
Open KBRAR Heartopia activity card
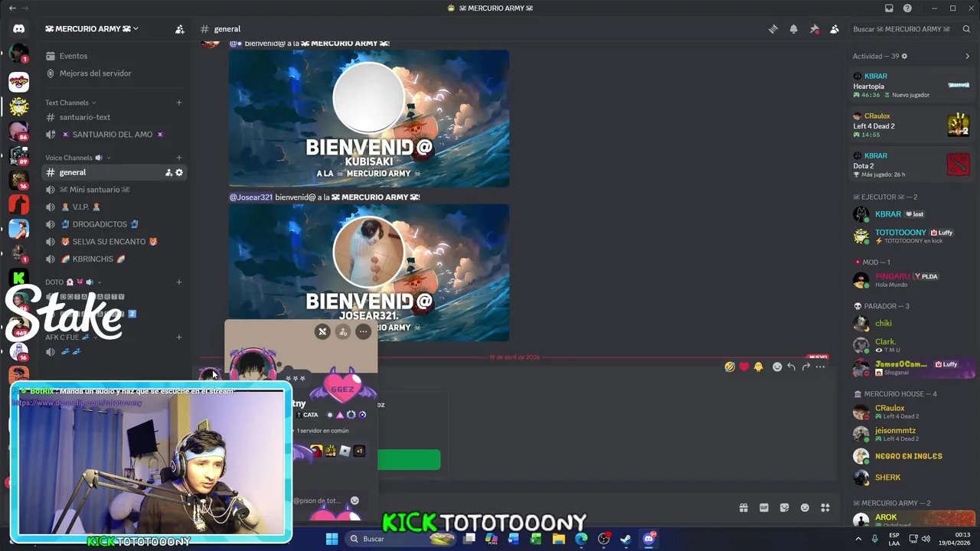pos(911,85)
